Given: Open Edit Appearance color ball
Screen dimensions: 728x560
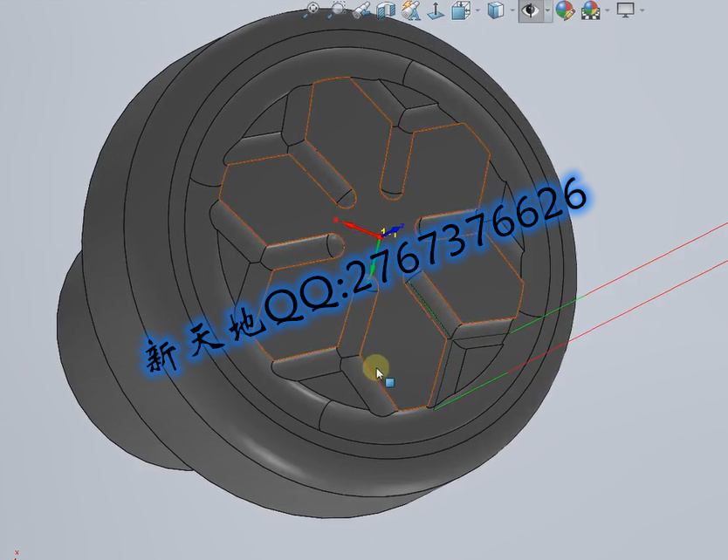Looking at the screenshot, I should (565, 10).
